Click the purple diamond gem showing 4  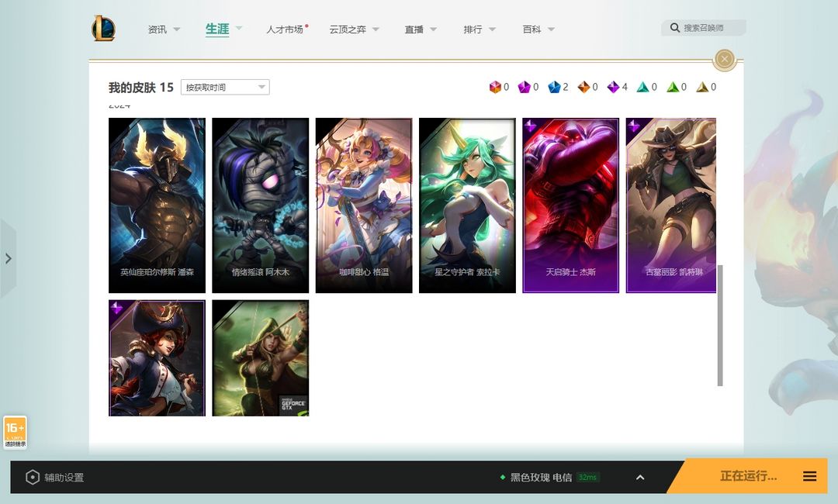pos(613,87)
